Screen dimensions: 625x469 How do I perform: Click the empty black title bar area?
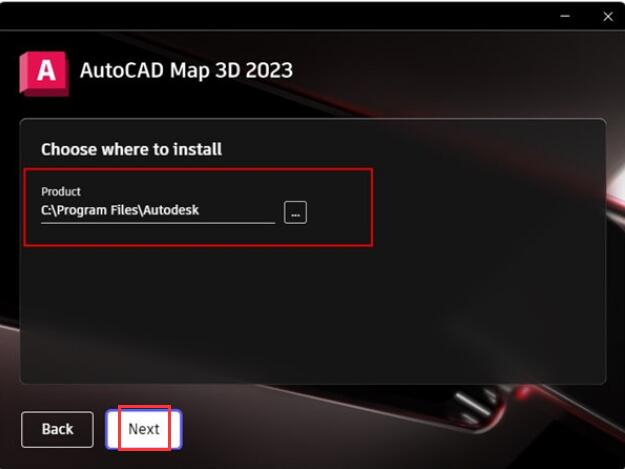[x=279, y=16]
